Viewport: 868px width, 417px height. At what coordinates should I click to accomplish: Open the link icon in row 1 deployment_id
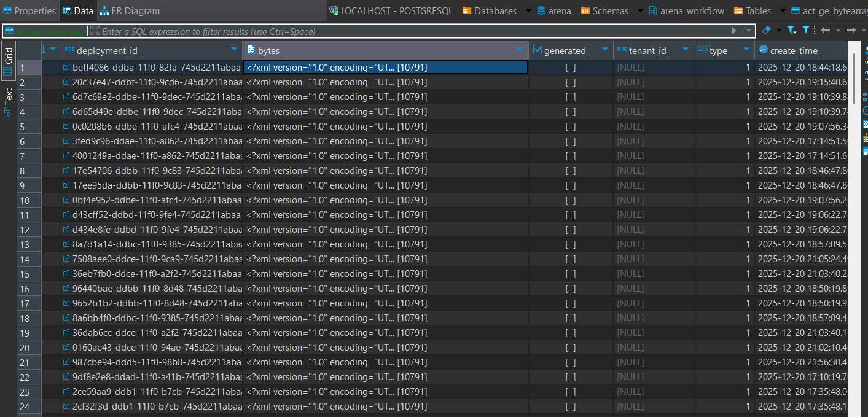click(67, 68)
